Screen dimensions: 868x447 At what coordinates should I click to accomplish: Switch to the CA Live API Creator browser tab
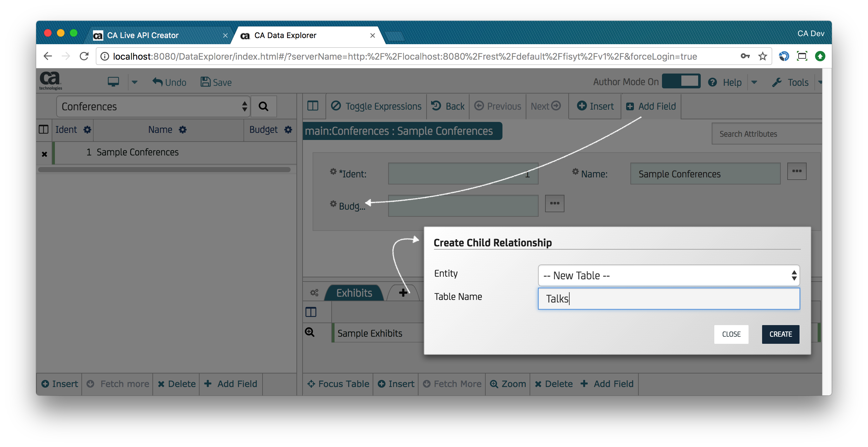pyautogui.click(x=143, y=35)
